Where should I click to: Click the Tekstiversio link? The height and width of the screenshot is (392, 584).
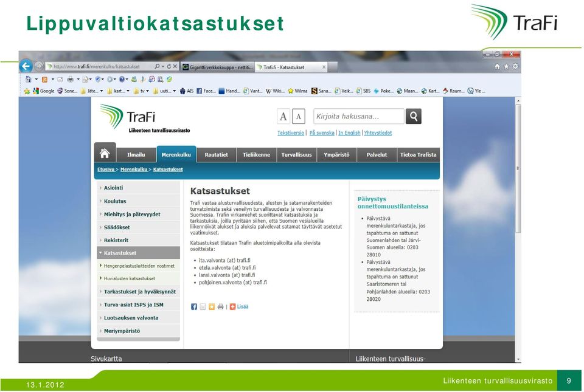pos(291,132)
